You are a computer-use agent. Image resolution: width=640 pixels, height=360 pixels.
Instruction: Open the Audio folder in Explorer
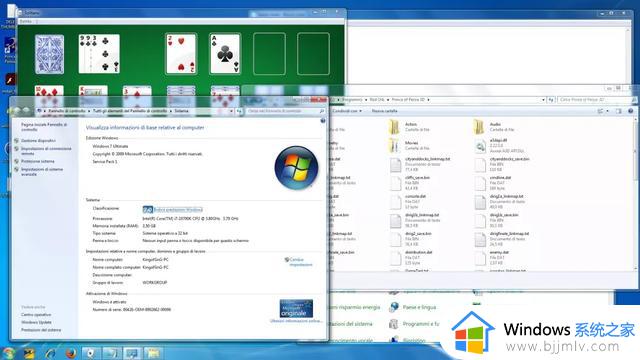pyautogui.click(x=494, y=127)
